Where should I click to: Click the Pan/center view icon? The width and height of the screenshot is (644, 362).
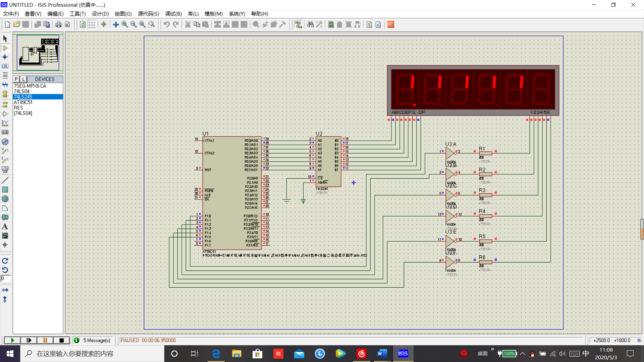pos(116,24)
